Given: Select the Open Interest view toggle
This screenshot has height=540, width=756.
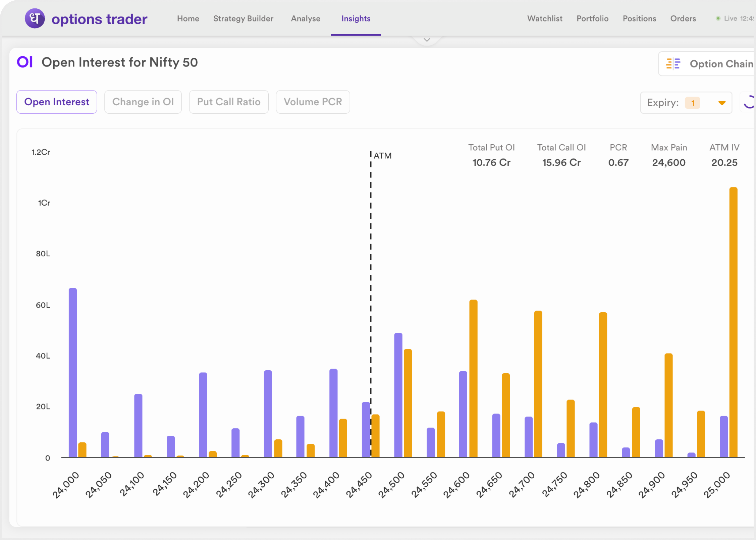Looking at the screenshot, I should coord(57,102).
